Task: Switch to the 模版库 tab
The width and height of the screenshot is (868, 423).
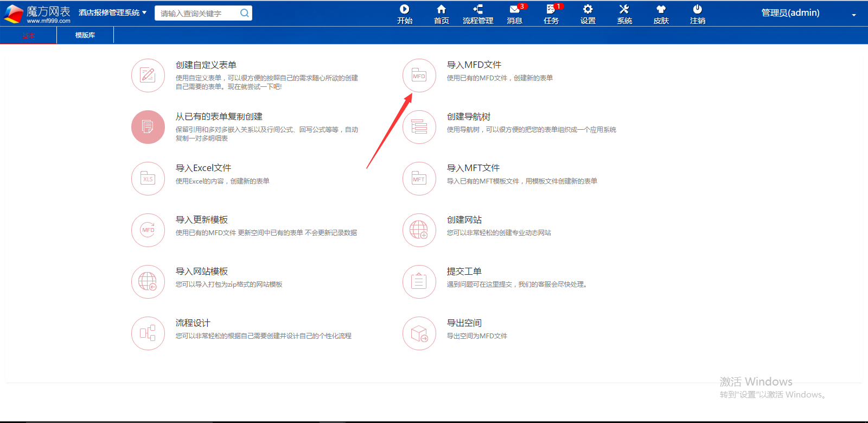Action: [x=85, y=35]
